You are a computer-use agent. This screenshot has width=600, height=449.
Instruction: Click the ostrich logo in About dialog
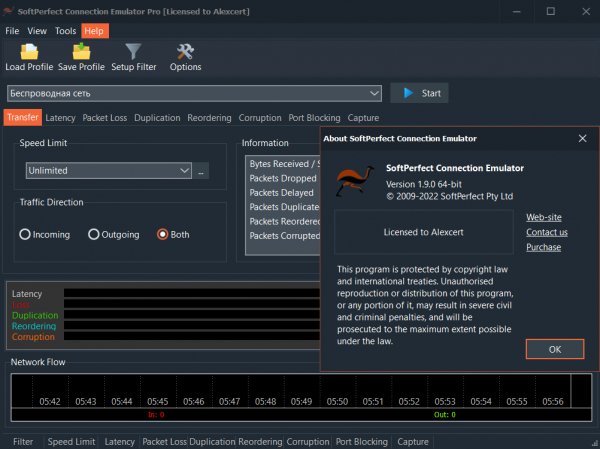[x=354, y=180]
